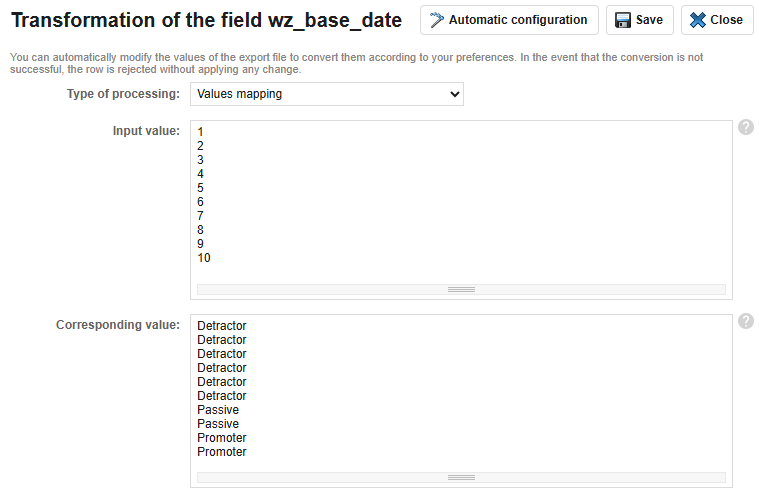Click the magic wand Automatic configuration icon
This screenshot has width=759, height=495.
coord(437,20)
